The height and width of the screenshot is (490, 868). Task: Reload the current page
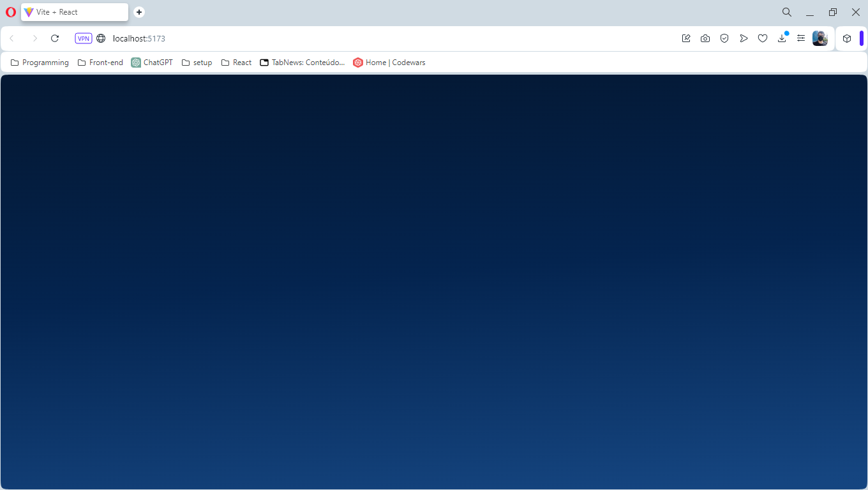55,38
